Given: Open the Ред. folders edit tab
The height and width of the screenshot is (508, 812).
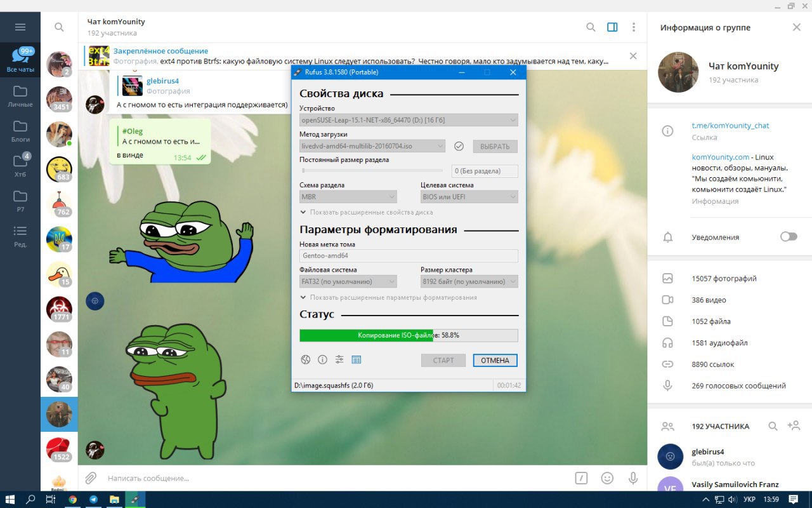Looking at the screenshot, I should click(x=20, y=235).
